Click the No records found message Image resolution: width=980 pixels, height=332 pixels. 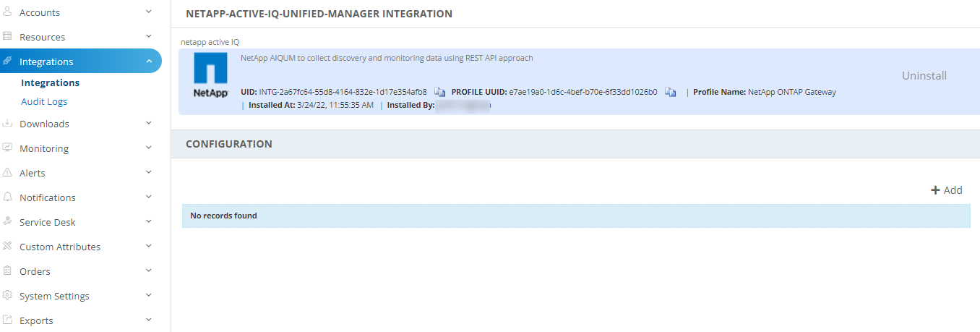click(x=223, y=216)
